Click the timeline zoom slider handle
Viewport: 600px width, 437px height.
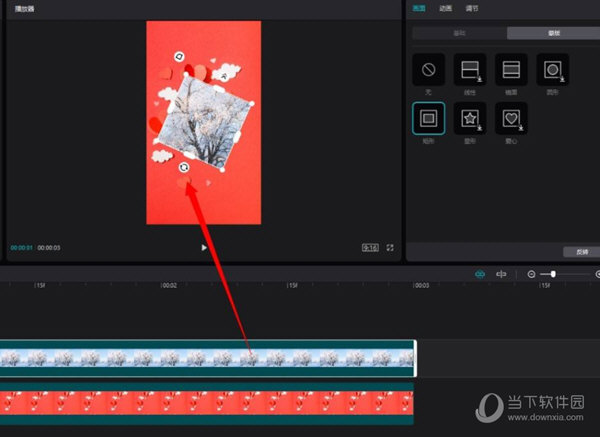(553, 274)
